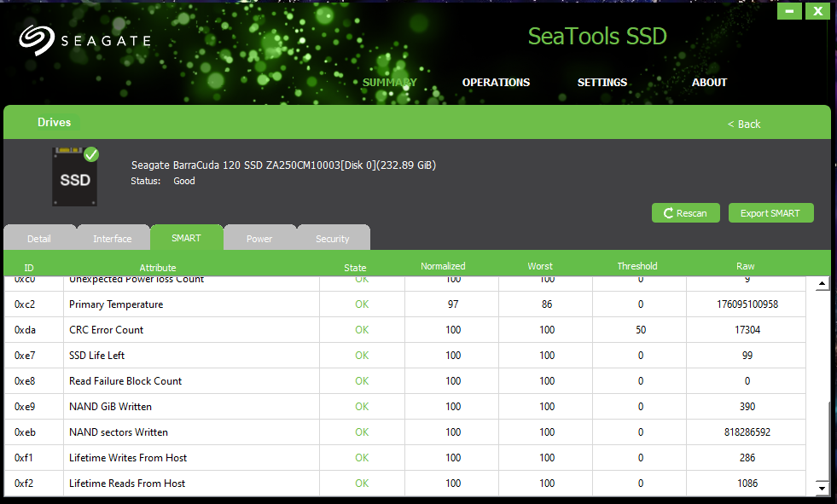Click raw value 818286592
The width and height of the screenshot is (837, 504).
747,432
